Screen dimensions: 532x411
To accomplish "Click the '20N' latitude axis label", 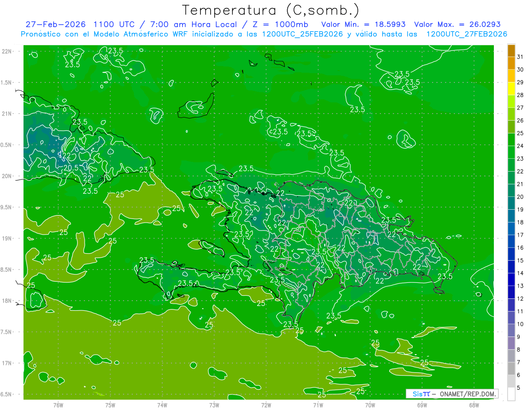I will coord(7,176).
